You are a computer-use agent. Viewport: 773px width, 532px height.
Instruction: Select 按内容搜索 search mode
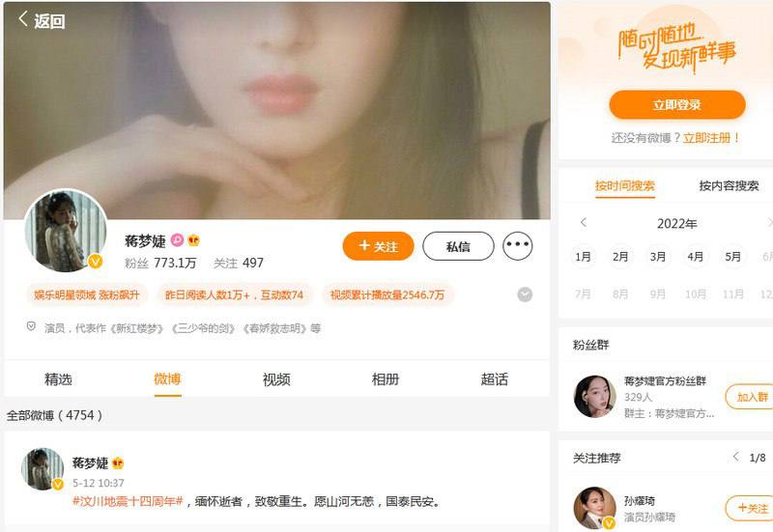pos(729,185)
